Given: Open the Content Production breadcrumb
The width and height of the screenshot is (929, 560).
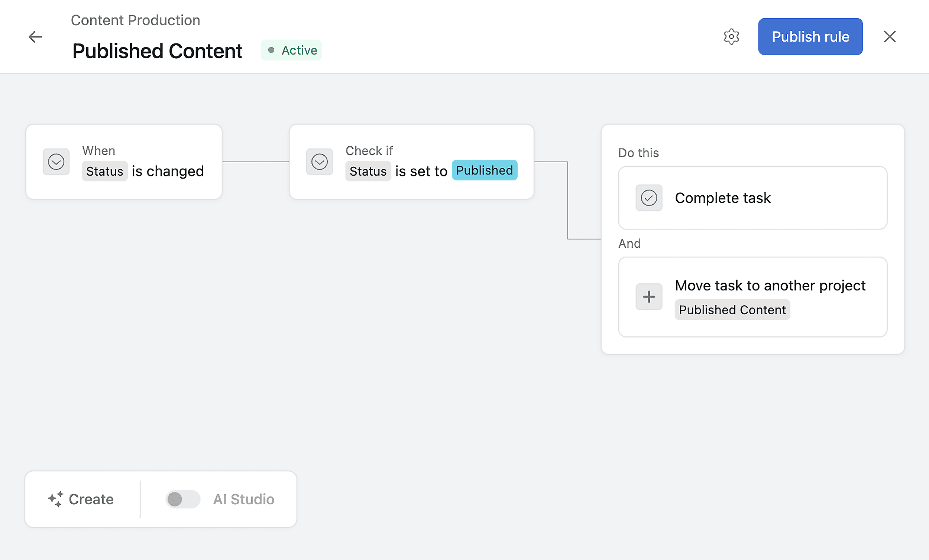Looking at the screenshot, I should click(136, 20).
